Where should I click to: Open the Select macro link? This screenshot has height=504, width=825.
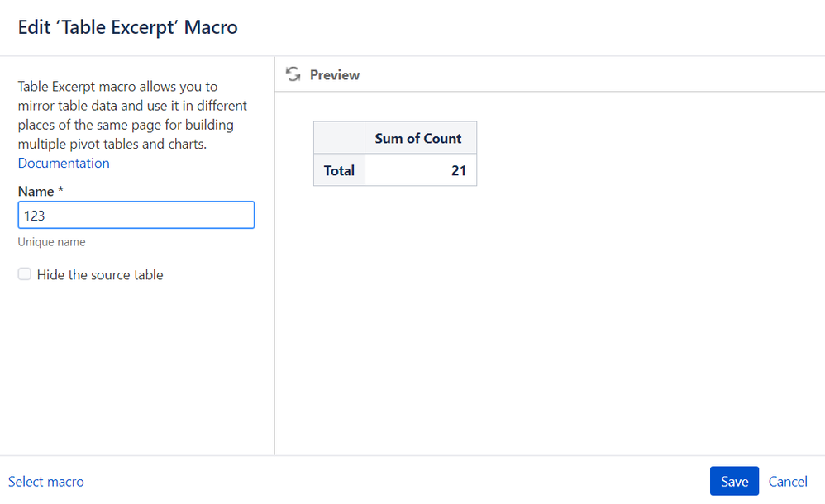pos(46,482)
